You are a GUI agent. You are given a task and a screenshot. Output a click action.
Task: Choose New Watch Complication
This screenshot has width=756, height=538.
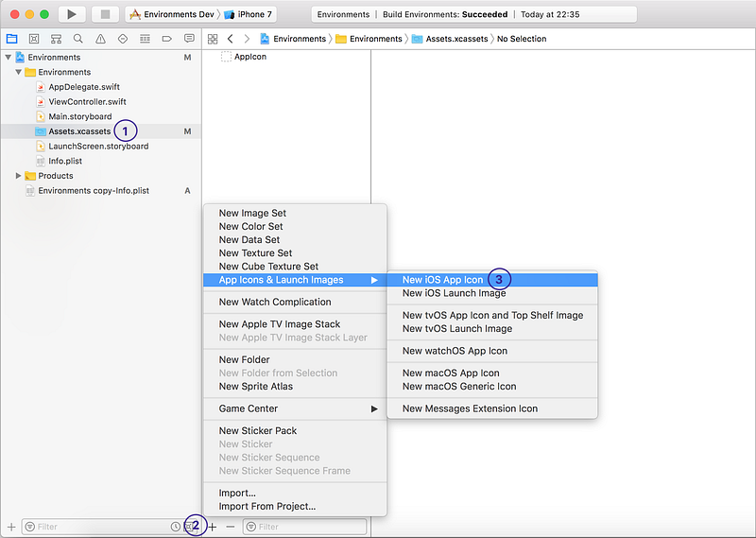[295, 302]
